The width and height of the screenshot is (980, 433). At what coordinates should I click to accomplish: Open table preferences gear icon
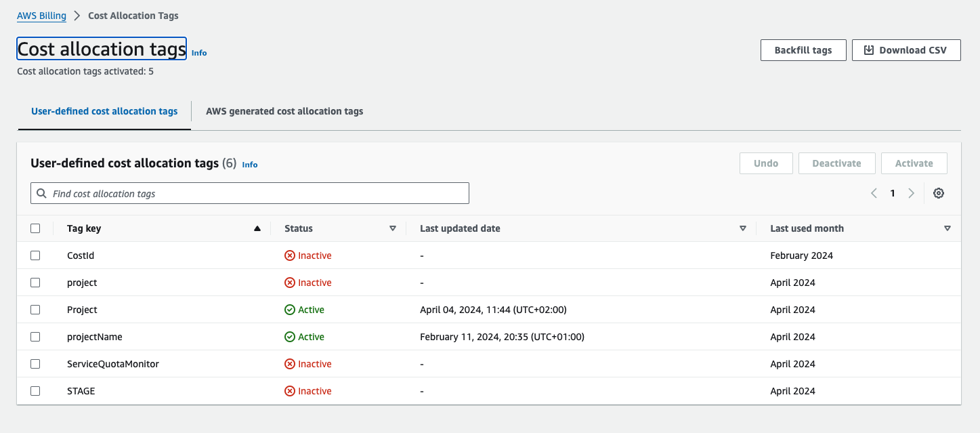[x=938, y=193]
